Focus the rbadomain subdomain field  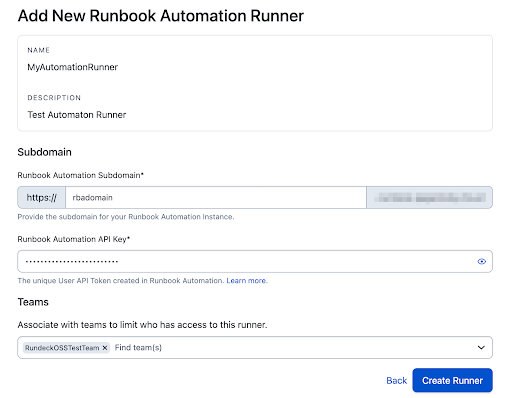216,198
